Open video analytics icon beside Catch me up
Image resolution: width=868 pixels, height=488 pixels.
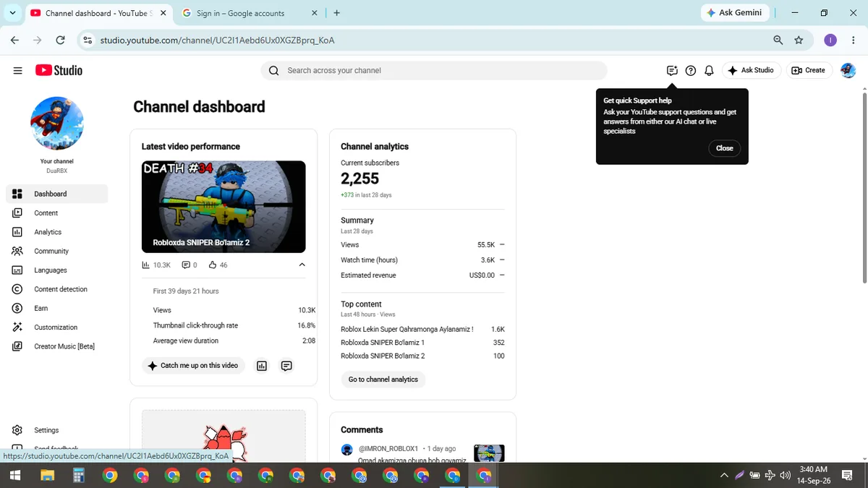pos(262,366)
